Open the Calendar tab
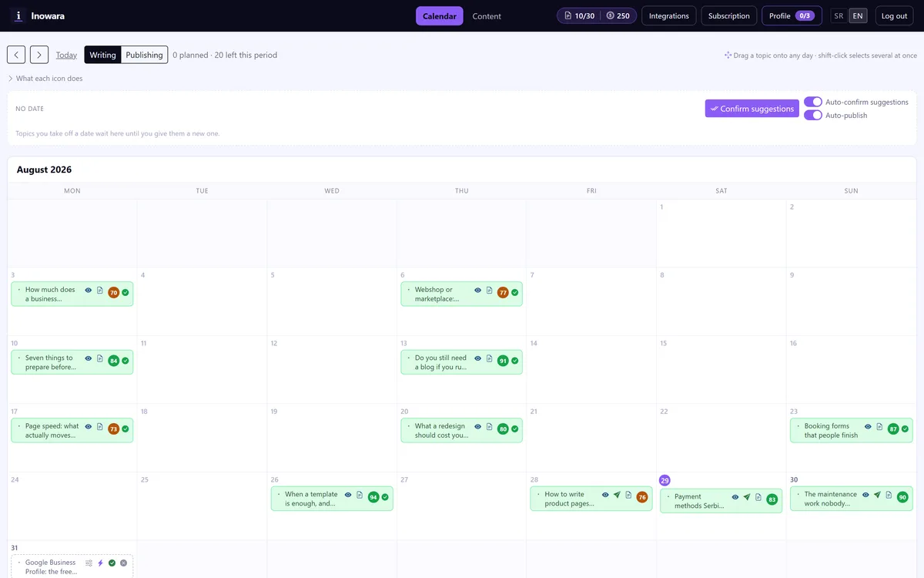924x578 pixels. tap(440, 16)
